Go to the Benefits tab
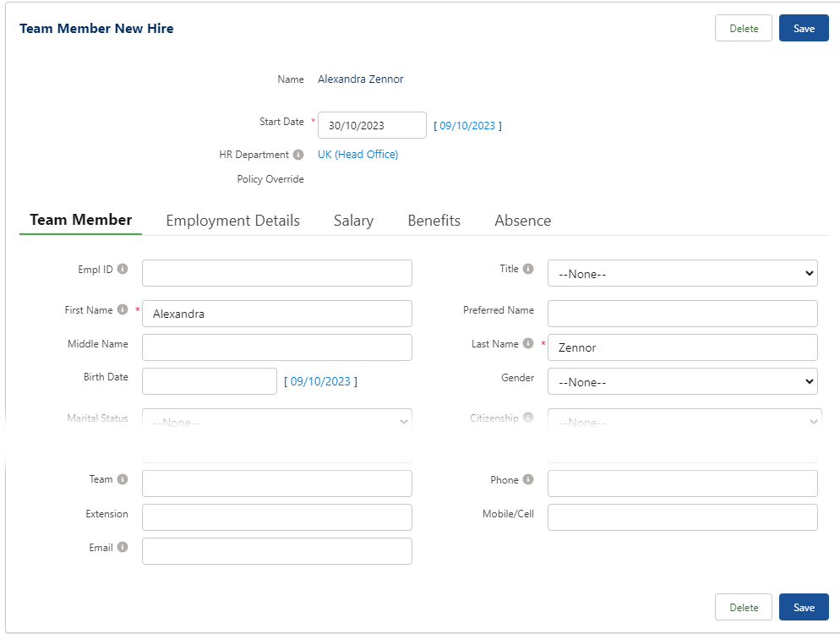The image size is (840, 634). [434, 221]
